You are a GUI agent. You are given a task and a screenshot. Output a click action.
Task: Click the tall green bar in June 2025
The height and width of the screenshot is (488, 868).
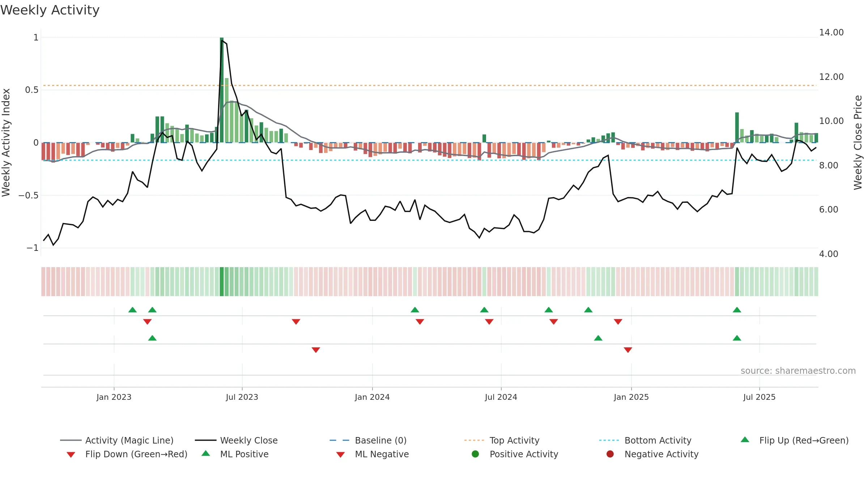pyautogui.click(x=737, y=127)
